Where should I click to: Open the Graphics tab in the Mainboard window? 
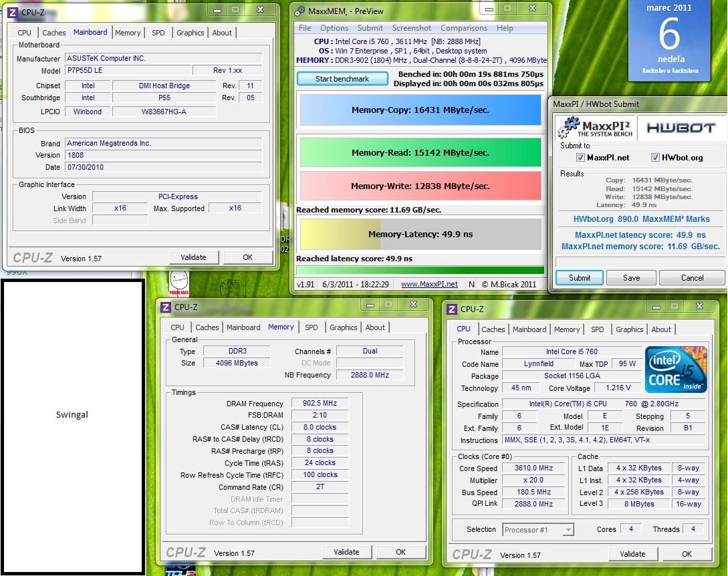pos(191,33)
